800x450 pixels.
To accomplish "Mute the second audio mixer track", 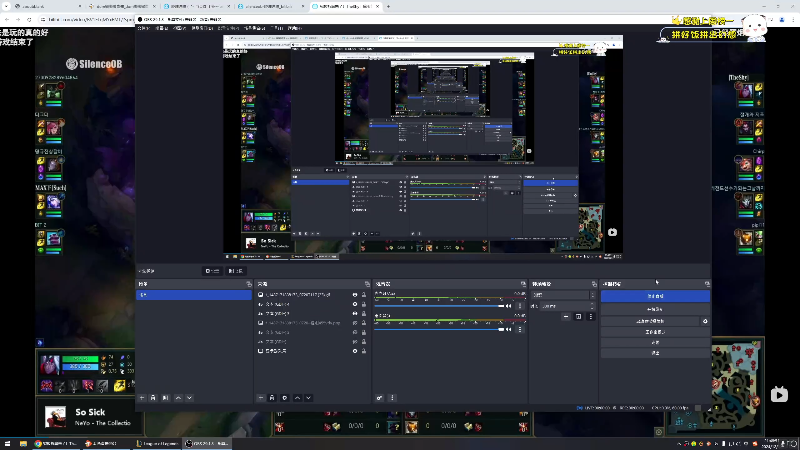I will tap(509, 330).
